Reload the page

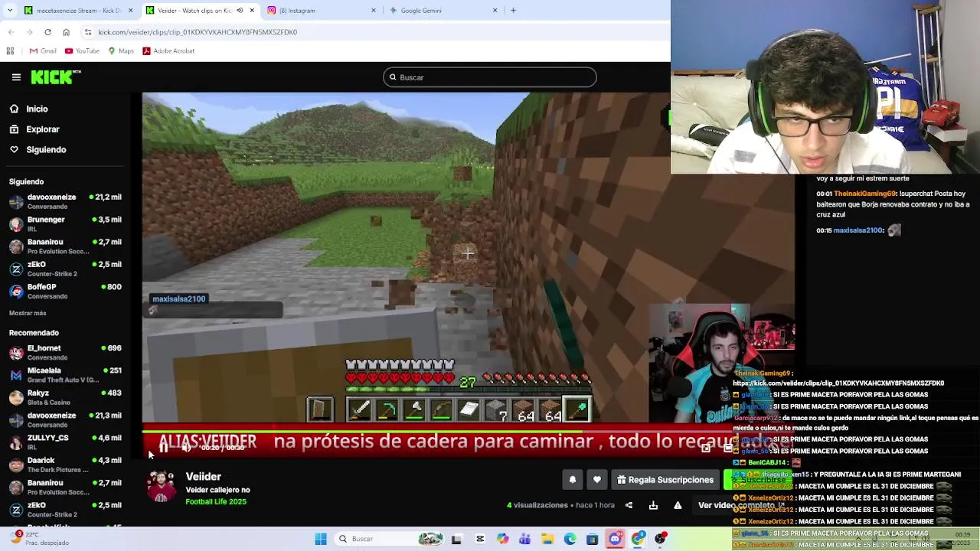coord(47,32)
